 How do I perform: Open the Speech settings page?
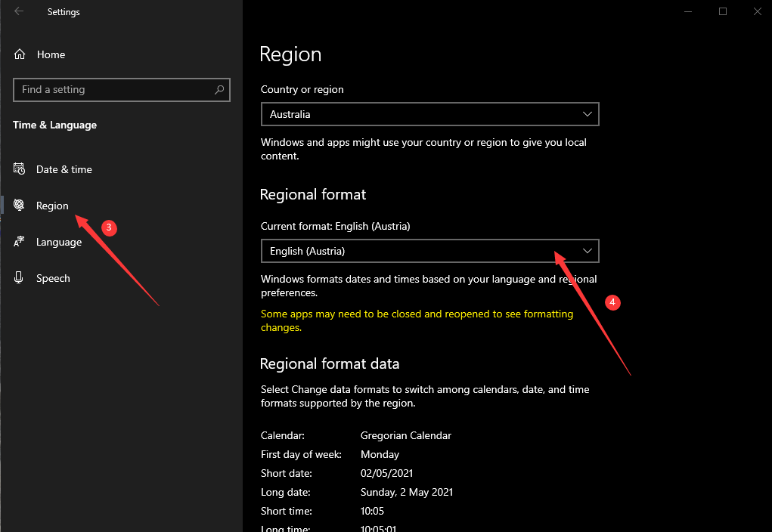[53, 278]
